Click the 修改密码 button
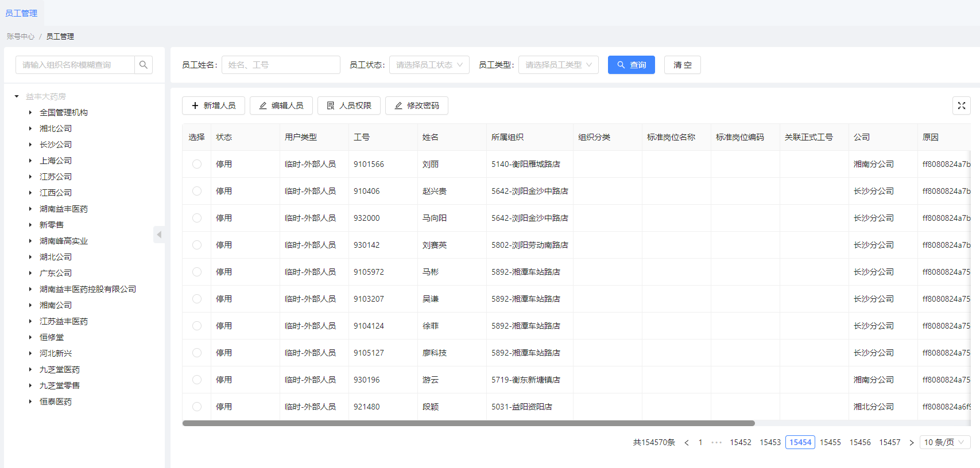The width and height of the screenshot is (980, 468). (x=417, y=106)
